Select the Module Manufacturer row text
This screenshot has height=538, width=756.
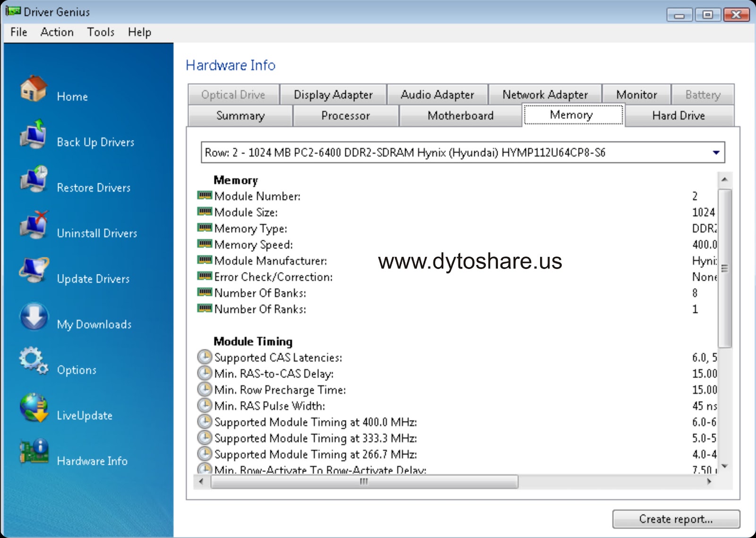270,260
